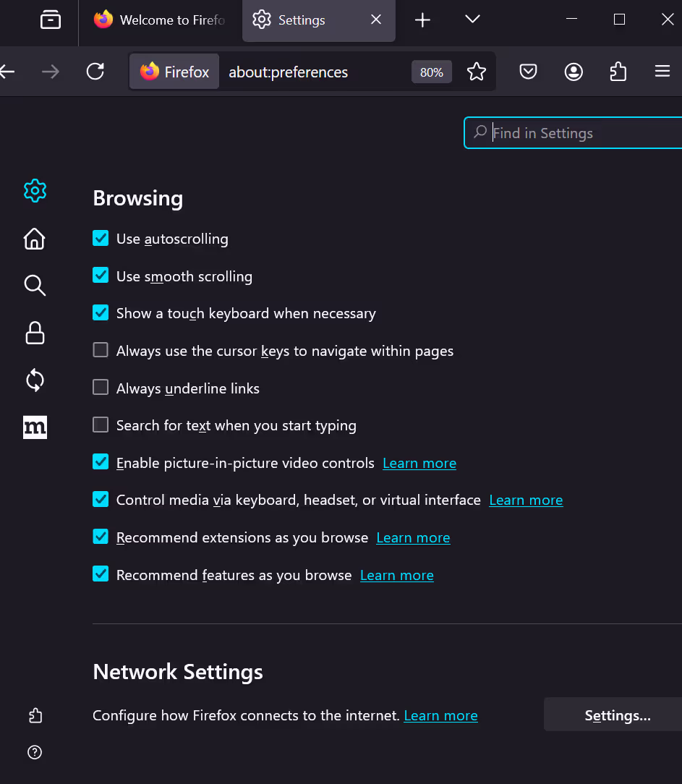Switch to the Welcome to Firefox tab
The height and width of the screenshot is (784, 682).
(160, 20)
